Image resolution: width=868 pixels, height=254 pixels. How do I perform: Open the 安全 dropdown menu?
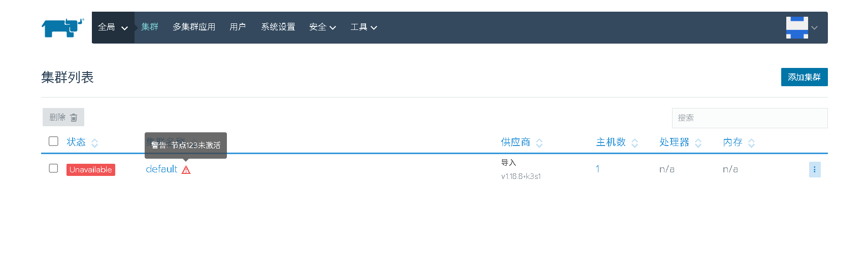(x=322, y=27)
